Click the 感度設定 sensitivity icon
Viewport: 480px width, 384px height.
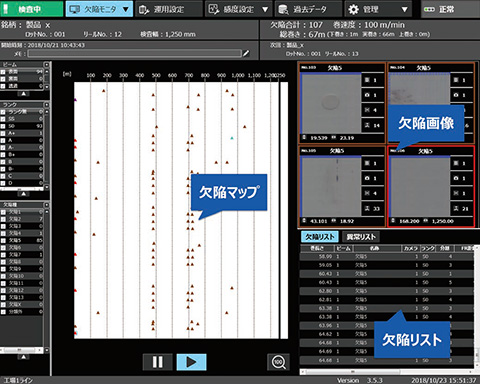[214, 9]
